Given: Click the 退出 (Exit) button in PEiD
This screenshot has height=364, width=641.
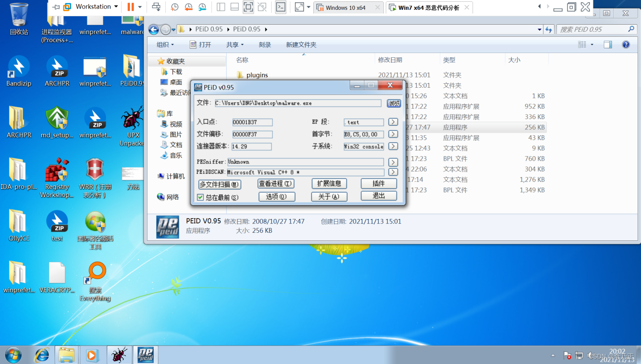Looking at the screenshot, I should (379, 196).
